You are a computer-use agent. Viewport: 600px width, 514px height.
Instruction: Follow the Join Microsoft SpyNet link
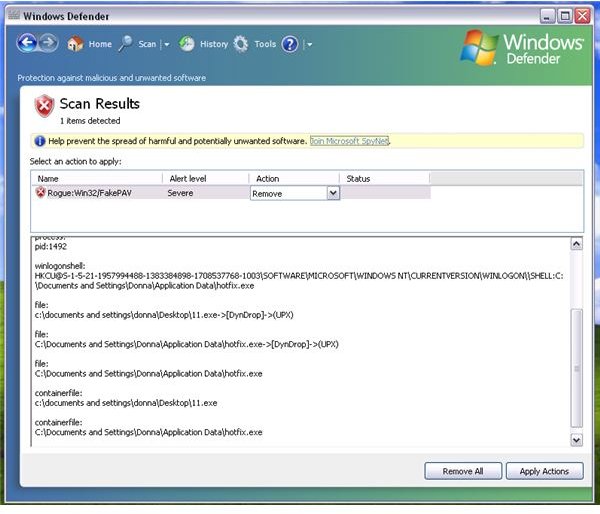click(x=349, y=141)
